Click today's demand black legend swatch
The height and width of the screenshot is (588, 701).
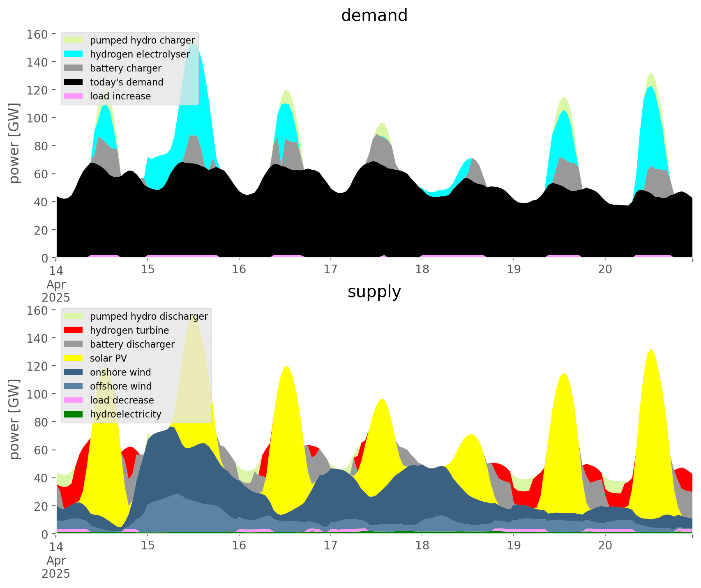[x=74, y=82]
